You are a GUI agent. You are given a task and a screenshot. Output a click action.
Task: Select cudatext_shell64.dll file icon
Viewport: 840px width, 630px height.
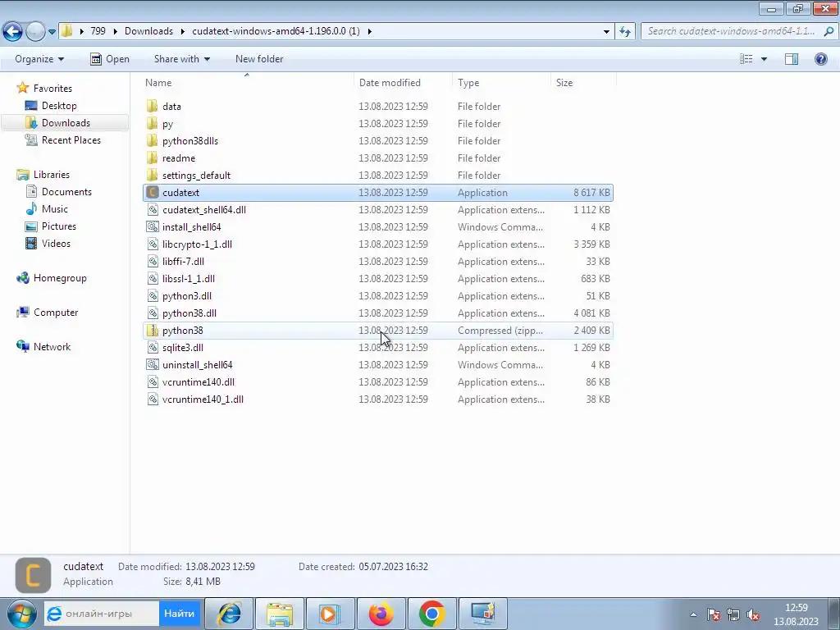point(153,209)
